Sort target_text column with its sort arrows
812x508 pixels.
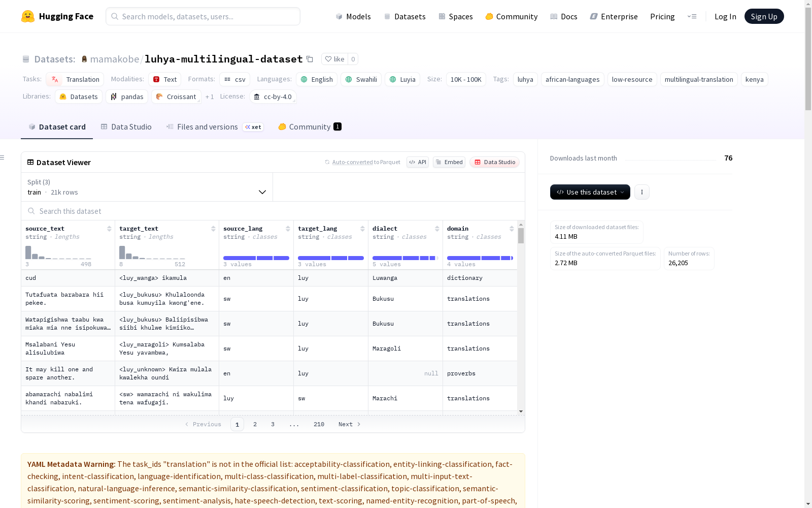[x=213, y=229]
